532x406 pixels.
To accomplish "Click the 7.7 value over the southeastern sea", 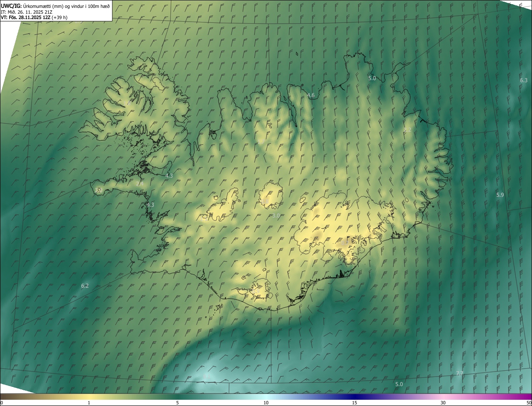I will (459, 374).
